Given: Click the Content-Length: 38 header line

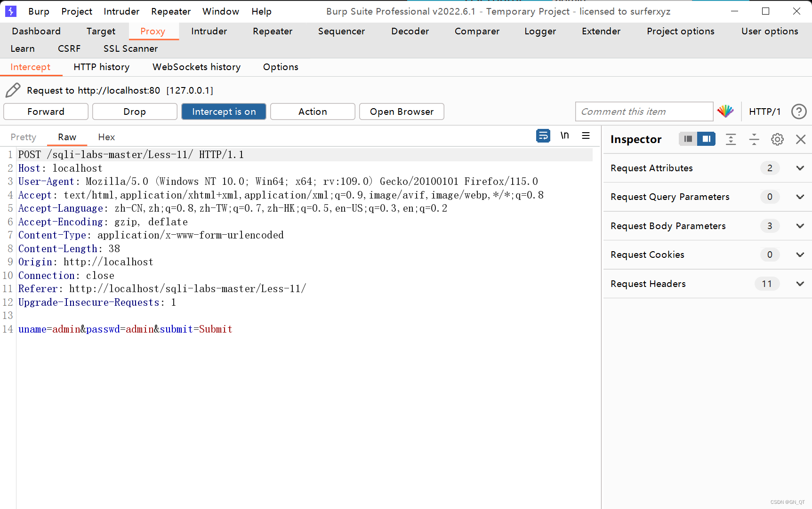Looking at the screenshot, I should (x=69, y=249).
